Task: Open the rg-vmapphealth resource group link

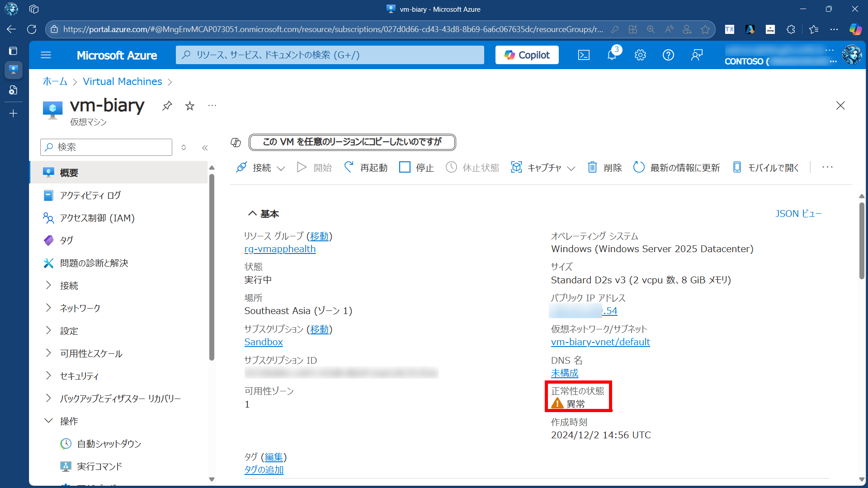Action: tap(280, 249)
